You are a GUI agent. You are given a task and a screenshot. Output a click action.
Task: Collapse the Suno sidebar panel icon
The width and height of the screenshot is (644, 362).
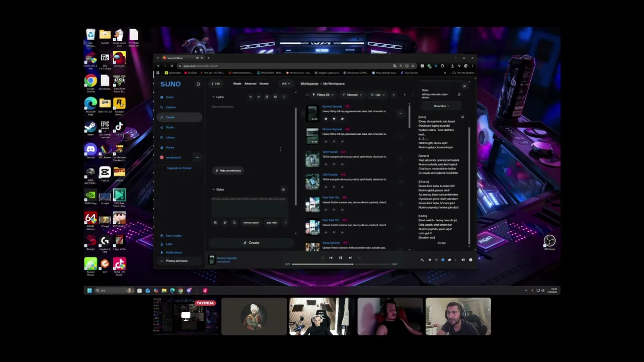click(198, 84)
